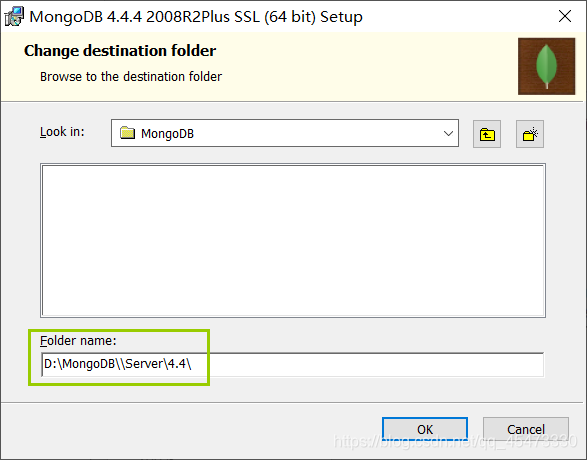Close the MongoDB Setup dialog

pos(565,16)
